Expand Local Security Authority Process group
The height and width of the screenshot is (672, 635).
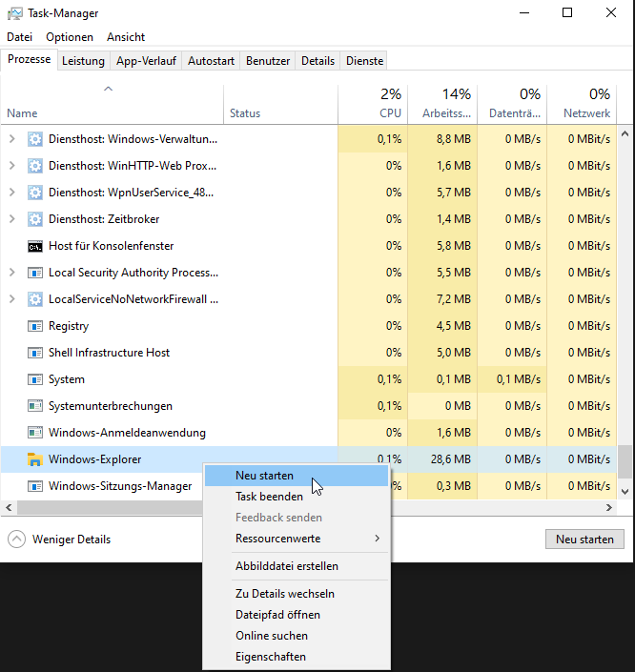[12, 273]
